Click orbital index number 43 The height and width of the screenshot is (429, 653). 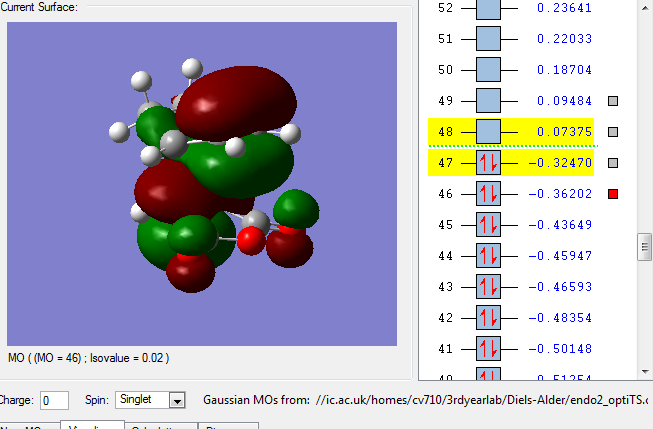tap(445, 287)
